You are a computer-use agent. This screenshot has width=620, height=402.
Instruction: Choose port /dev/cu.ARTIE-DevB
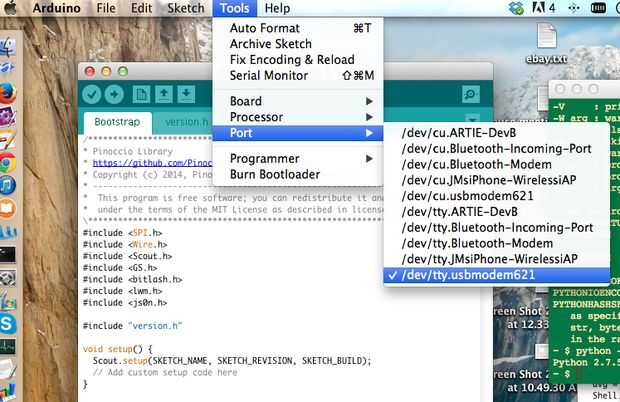pyautogui.click(x=497, y=133)
